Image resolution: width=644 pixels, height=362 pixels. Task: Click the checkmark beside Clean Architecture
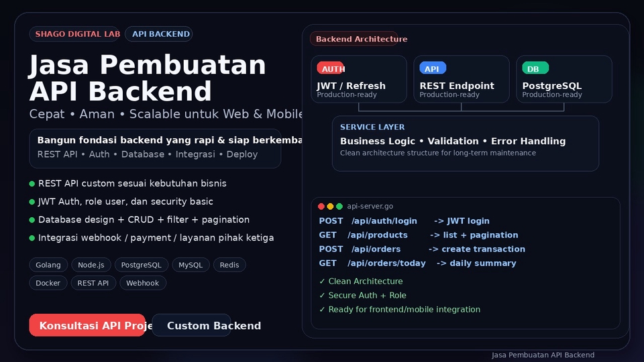[322, 282]
